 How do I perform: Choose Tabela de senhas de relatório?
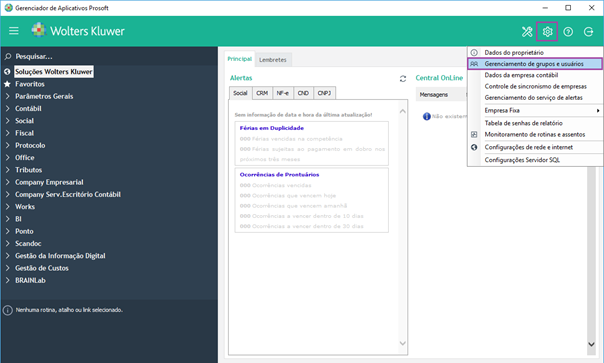(x=535, y=123)
